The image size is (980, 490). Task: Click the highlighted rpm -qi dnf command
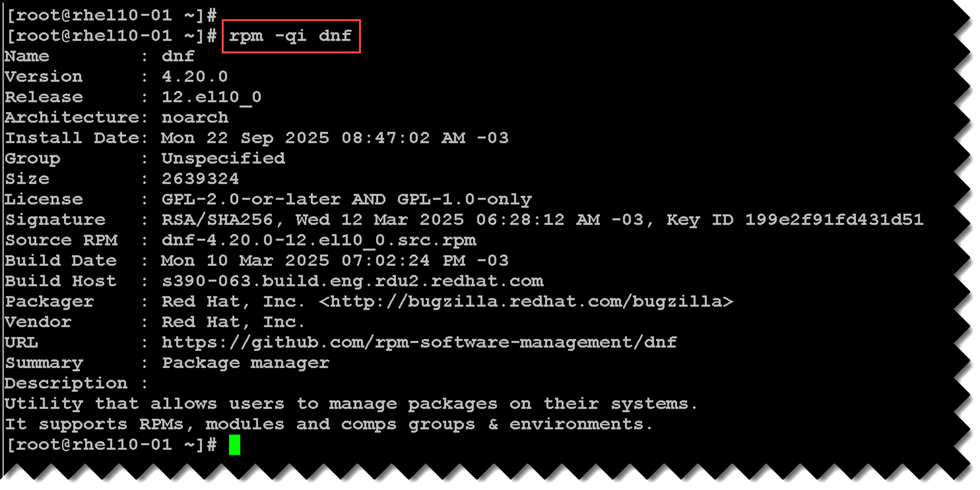coord(291,36)
